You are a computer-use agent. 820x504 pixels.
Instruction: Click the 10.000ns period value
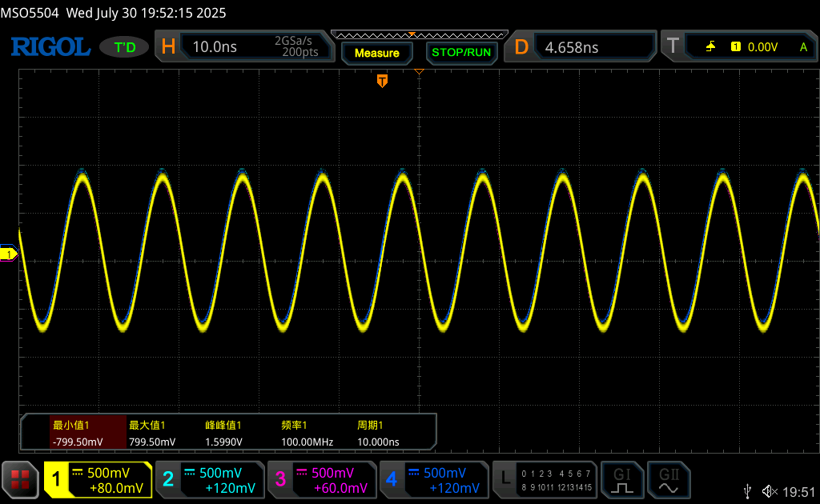click(378, 442)
